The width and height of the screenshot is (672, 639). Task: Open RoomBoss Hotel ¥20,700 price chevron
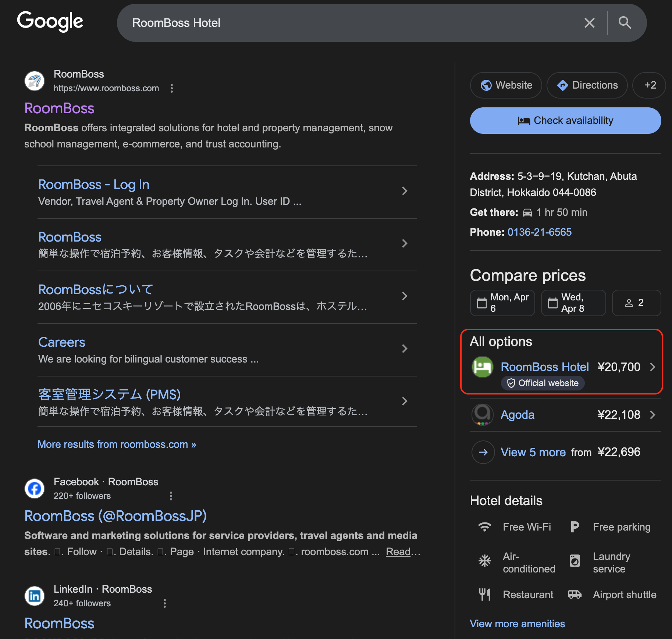(x=653, y=367)
